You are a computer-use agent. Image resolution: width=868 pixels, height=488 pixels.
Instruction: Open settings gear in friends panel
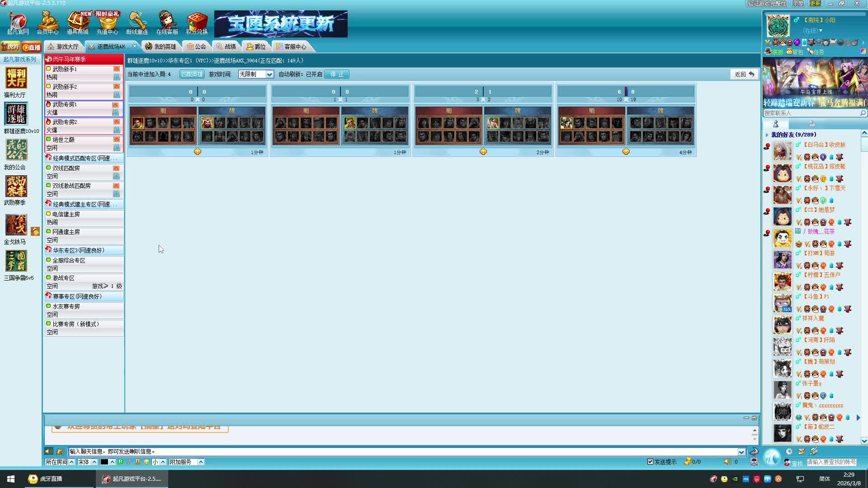789,451
